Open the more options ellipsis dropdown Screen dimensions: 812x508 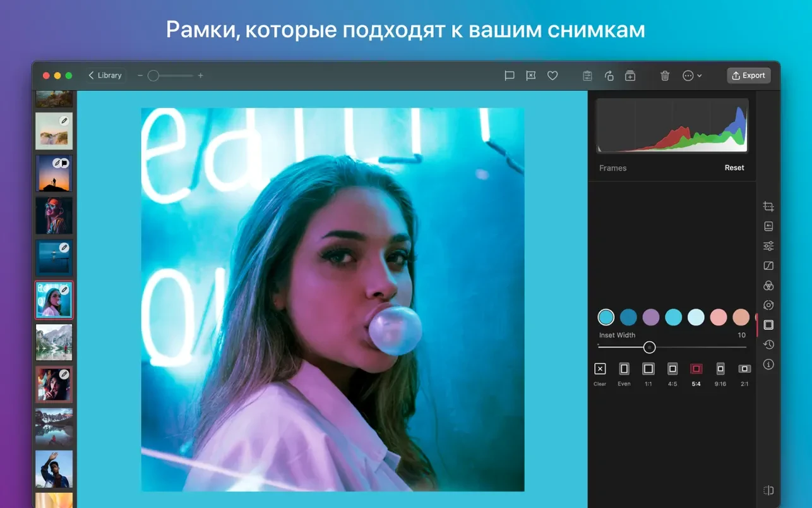click(x=692, y=75)
